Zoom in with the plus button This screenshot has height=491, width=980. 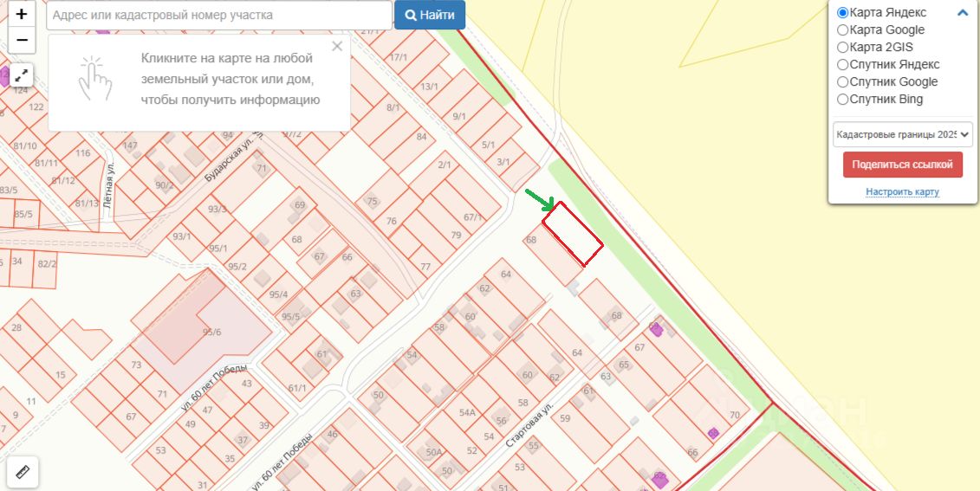22,14
